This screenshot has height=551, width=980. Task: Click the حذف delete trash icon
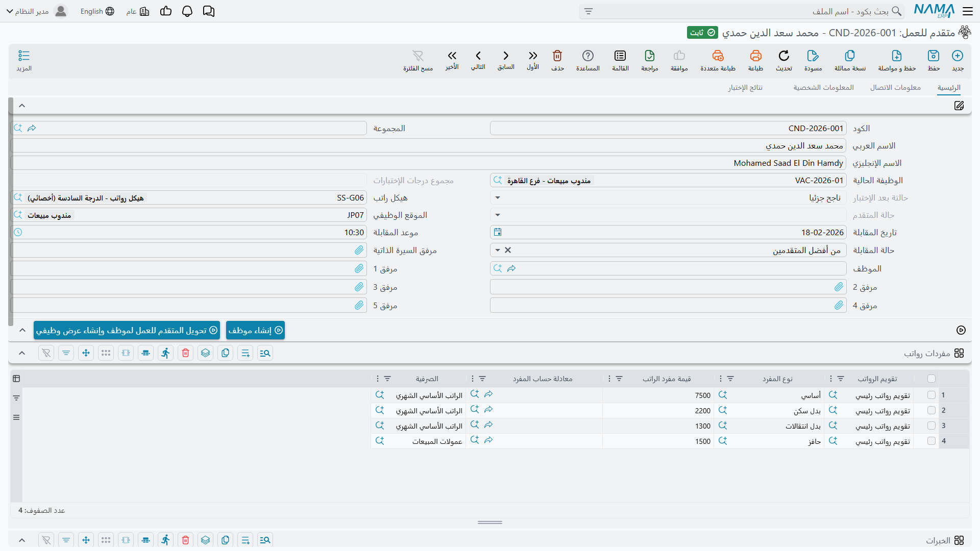[557, 56]
